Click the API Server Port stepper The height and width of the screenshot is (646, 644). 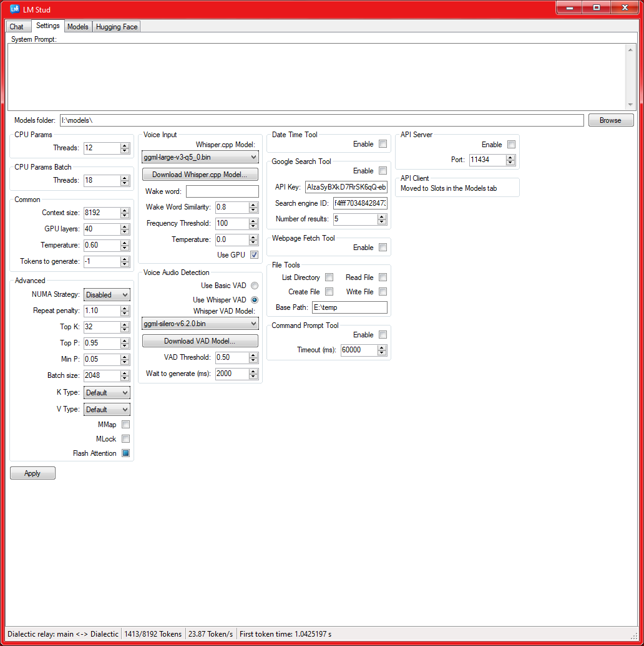[x=511, y=160]
